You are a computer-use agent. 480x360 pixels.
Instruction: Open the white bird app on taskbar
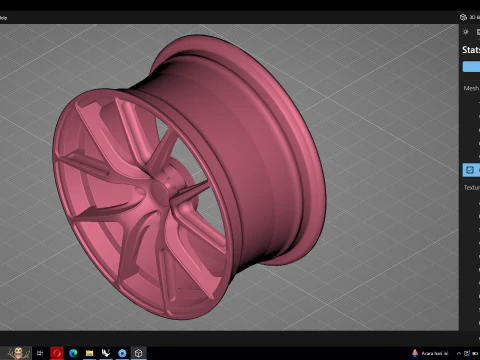(x=106, y=353)
